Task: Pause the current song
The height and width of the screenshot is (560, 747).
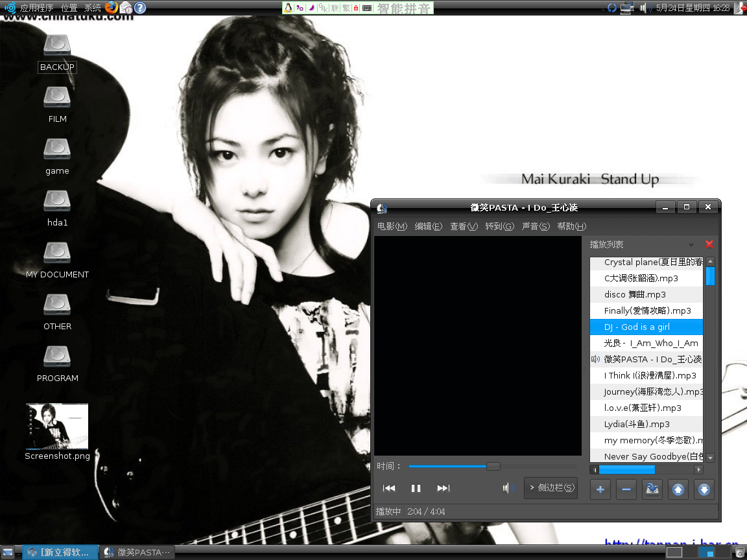Action: pyautogui.click(x=416, y=488)
